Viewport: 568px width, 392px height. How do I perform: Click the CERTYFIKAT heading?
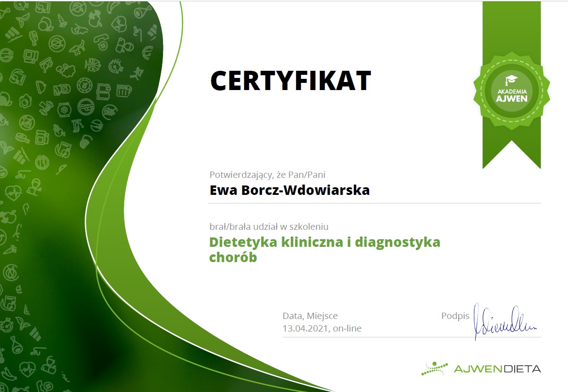[290, 81]
